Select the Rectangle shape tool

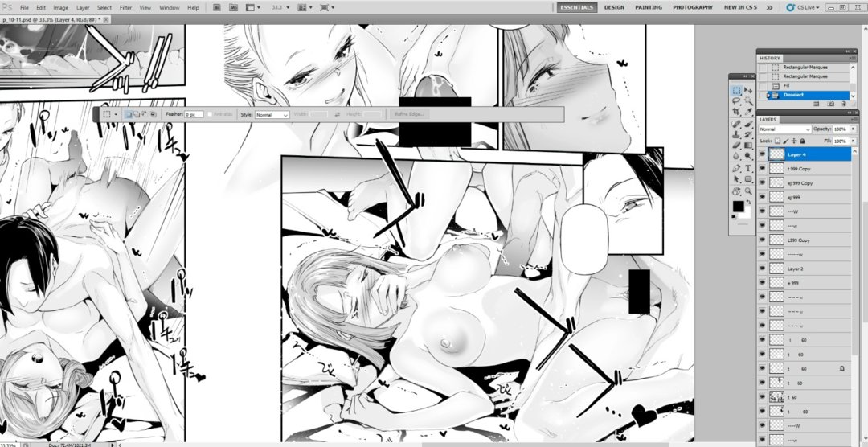click(748, 179)
